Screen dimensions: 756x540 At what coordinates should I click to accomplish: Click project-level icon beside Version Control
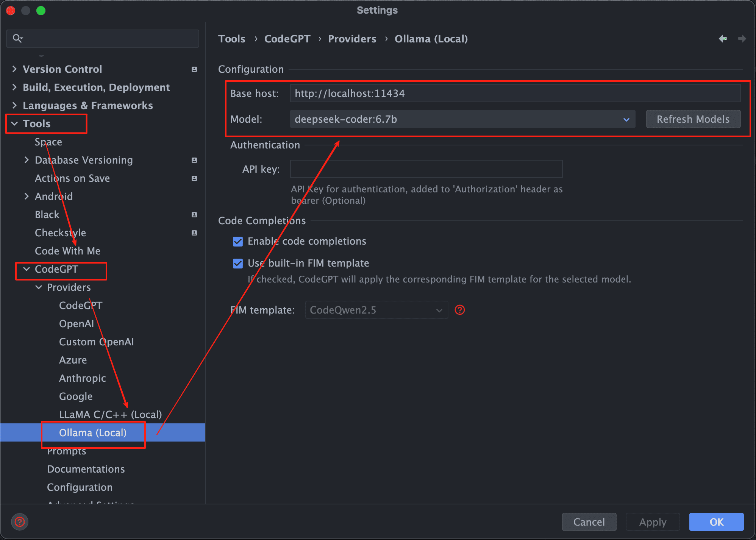(x=194, y=69)
